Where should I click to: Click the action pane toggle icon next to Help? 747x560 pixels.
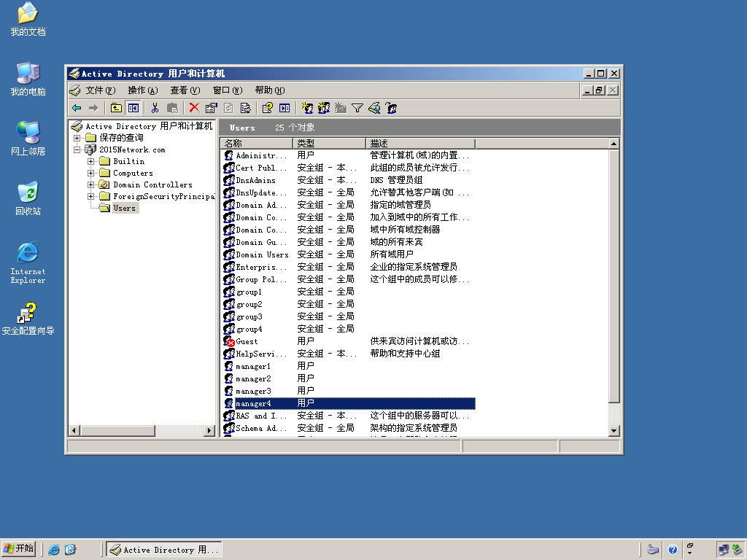tap(285, 108)
